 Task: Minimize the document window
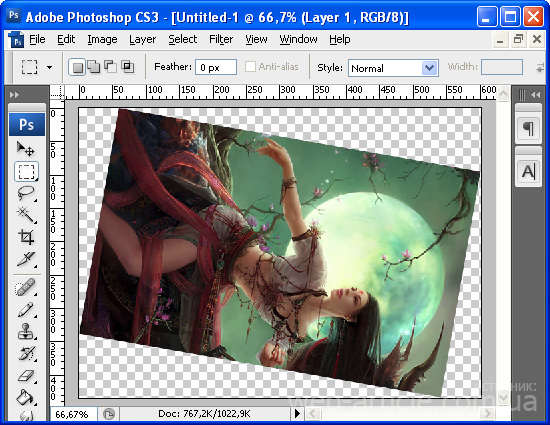500,40
